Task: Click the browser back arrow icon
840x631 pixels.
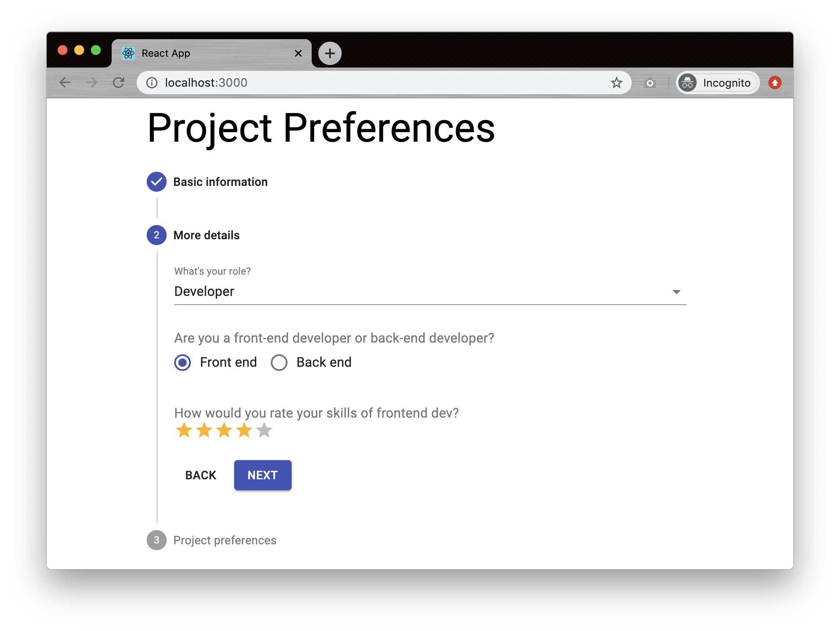Action: [65, 83]
